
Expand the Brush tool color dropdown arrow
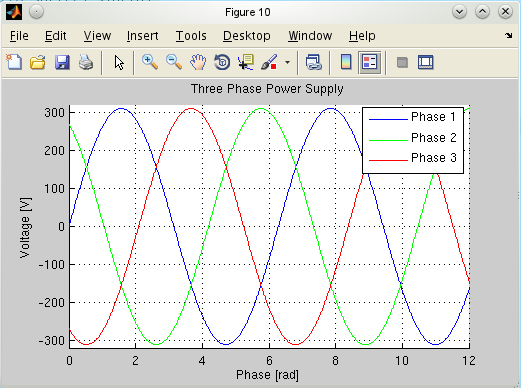point(287,62)
